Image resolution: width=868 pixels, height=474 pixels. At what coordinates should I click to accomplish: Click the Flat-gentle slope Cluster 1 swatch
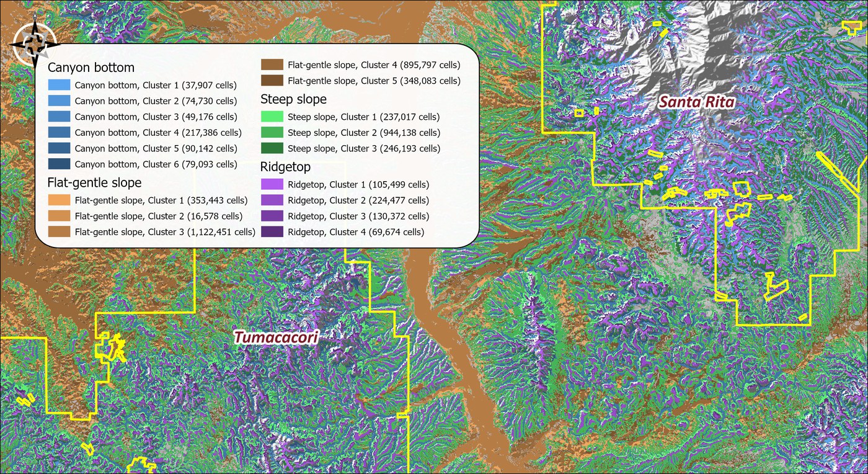coord(58,200)
